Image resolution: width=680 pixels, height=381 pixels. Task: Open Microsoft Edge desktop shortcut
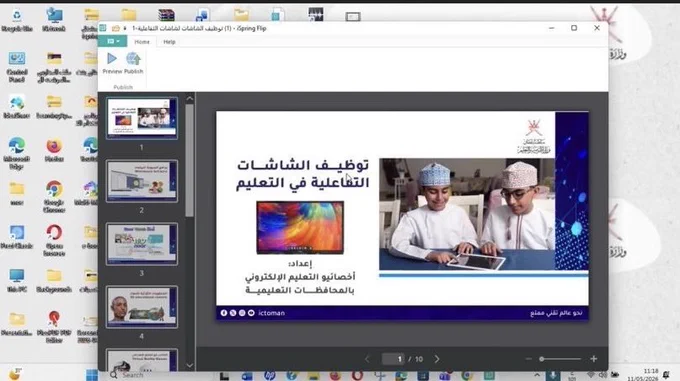click(x=17, y=154)
